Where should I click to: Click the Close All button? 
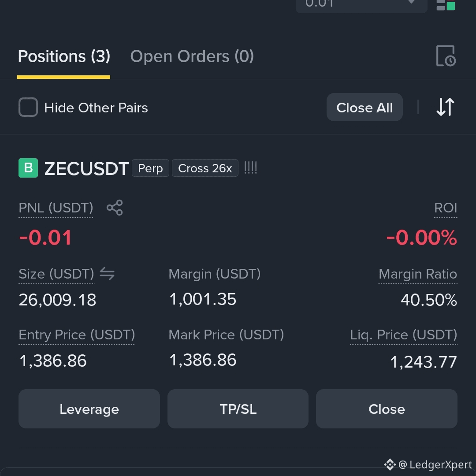364,107
